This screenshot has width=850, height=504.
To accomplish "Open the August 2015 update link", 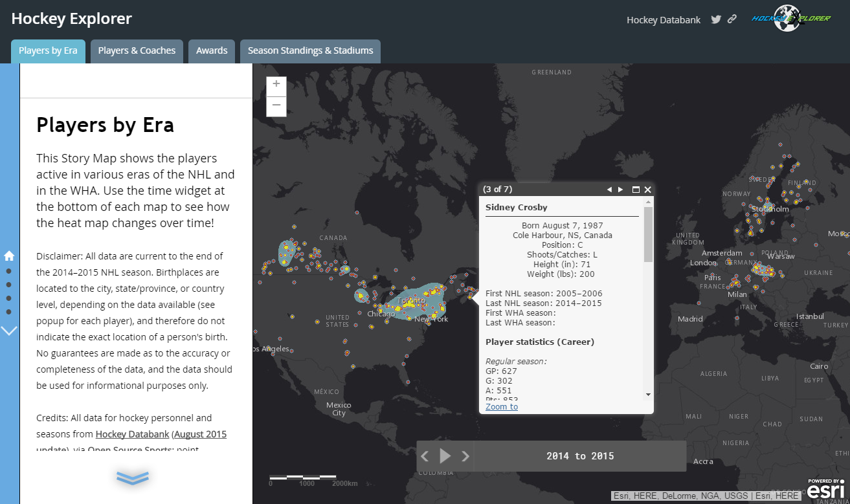I will click(x=200, y=434).
